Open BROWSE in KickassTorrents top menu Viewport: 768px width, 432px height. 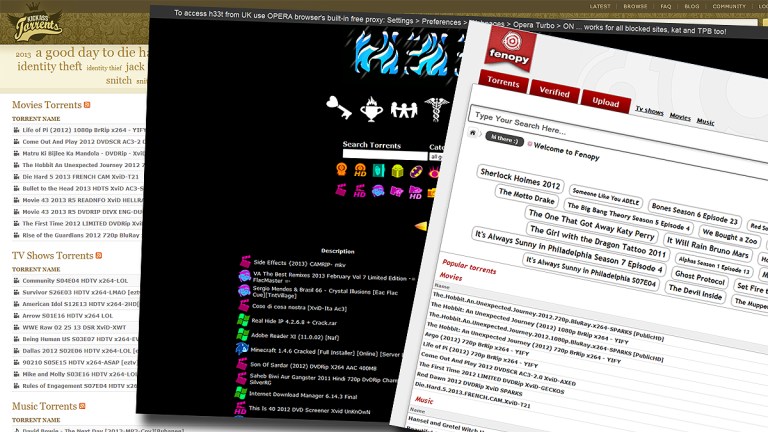(635, 6)
